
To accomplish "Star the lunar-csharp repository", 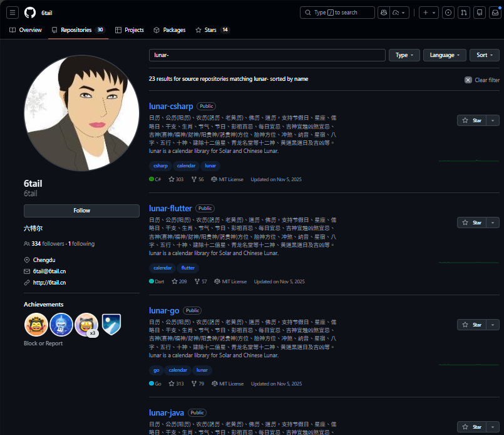I will click(x=472, y=120).
